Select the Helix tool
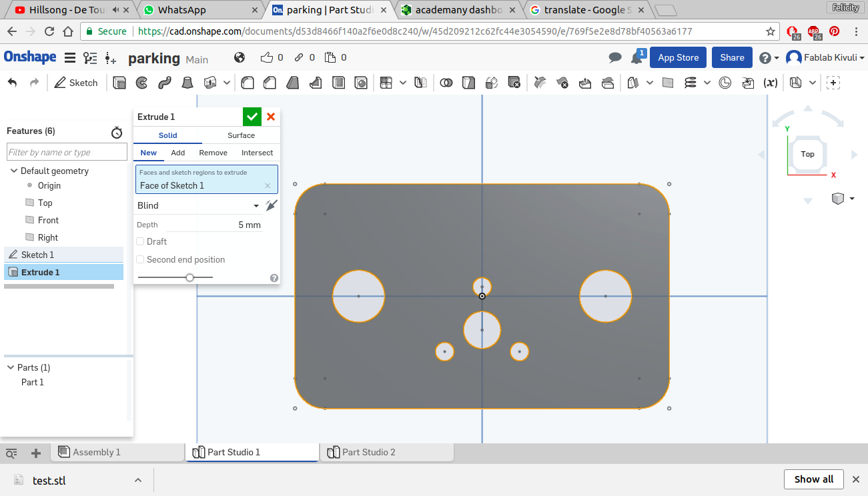 (x=691, y=83)
